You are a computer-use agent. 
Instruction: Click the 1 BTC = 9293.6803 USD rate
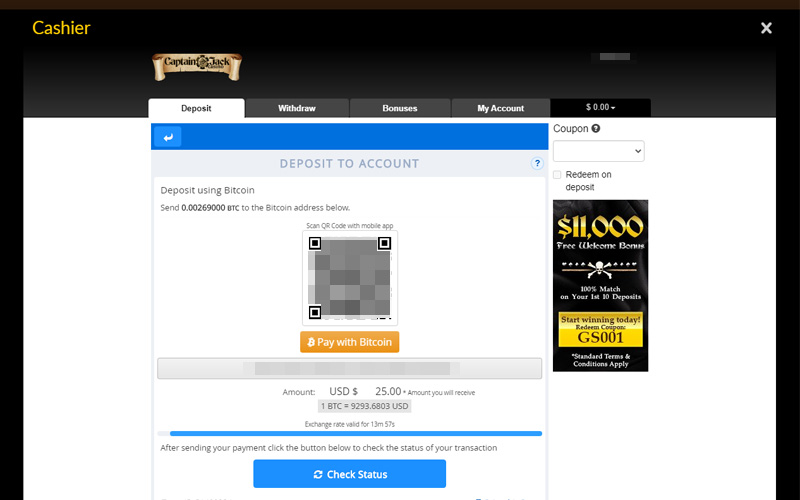click(364, 406)
